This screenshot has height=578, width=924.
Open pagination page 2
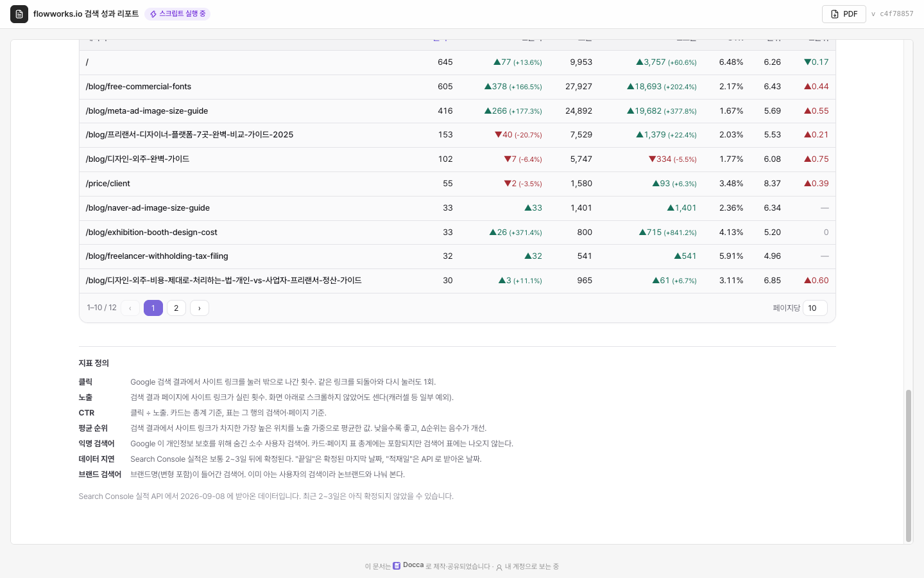click(x=176, y=308)
